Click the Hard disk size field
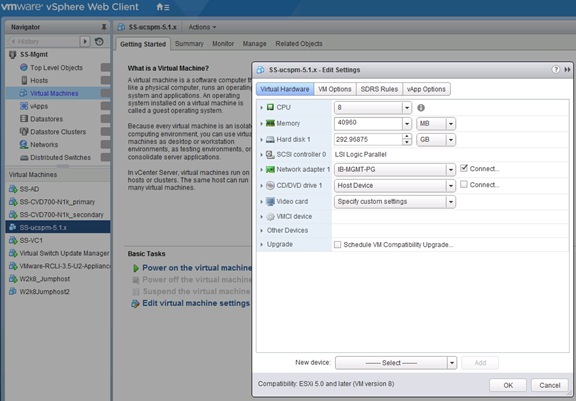Image resolution: width=576 pixels, height=401 pixels. 368,140
